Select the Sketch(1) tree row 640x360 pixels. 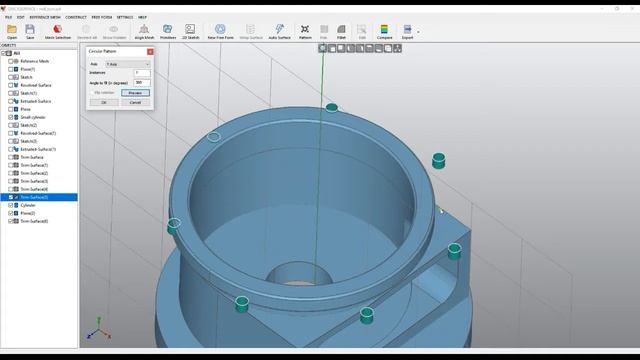tap(39, 93)
